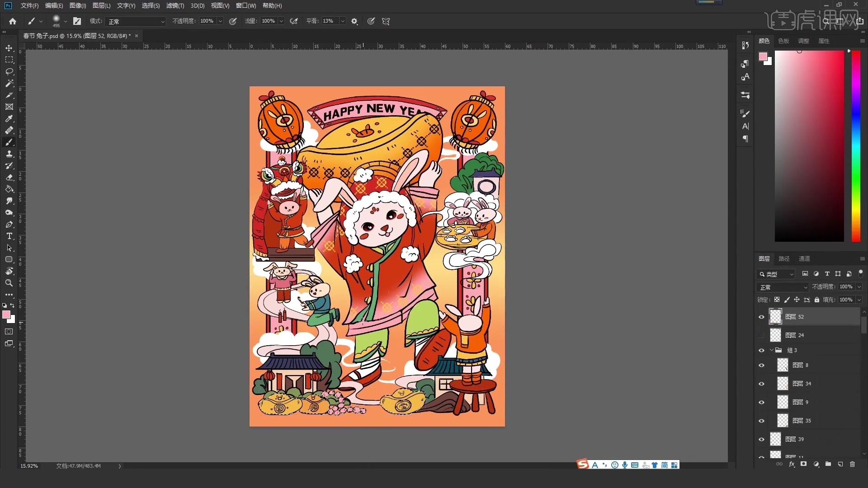868x488 pixels.
Task: Select the Lasso tool
Action: pos(9,71)
